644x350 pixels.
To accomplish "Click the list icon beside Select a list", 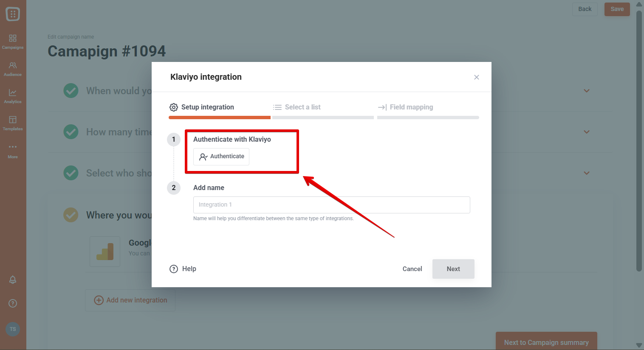I will click(x=277, y=107).
